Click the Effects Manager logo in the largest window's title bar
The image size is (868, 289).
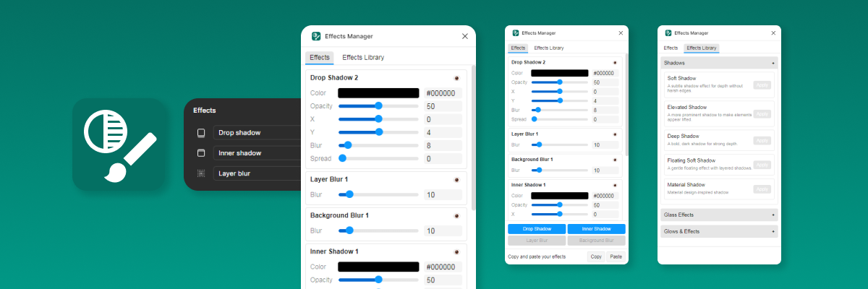(x=316, y=36)
